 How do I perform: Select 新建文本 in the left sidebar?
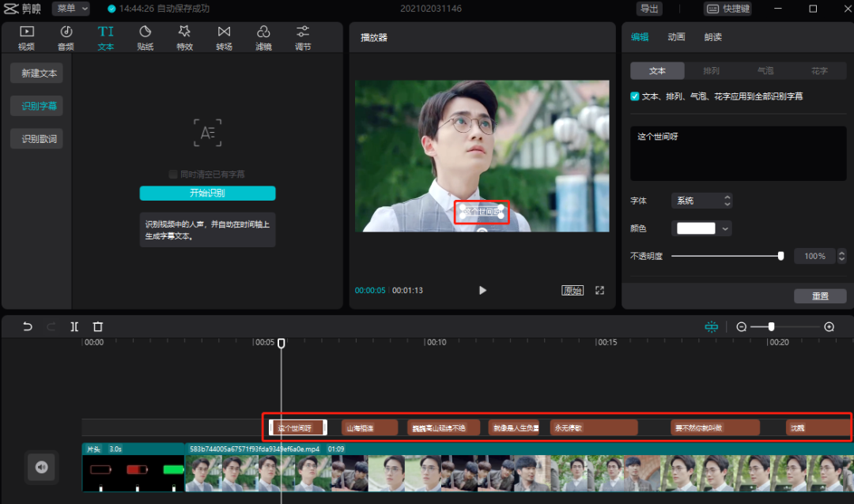coord(36,73)
